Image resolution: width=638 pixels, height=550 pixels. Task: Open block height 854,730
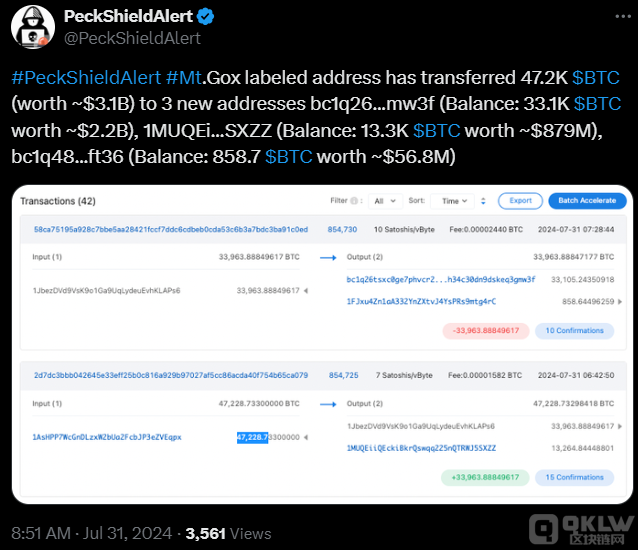pyautogui.click(x=343, y=229)
